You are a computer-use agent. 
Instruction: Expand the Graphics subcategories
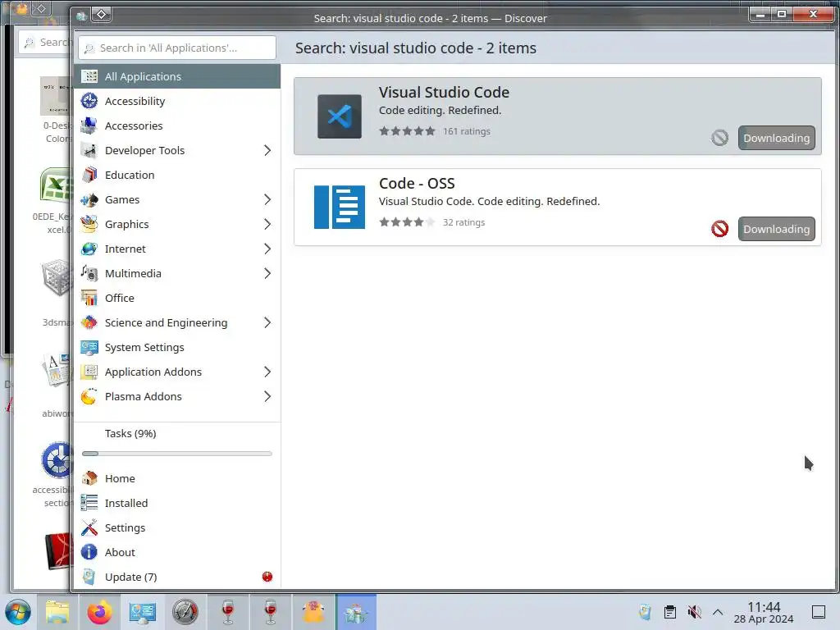(x=267, y=225)
